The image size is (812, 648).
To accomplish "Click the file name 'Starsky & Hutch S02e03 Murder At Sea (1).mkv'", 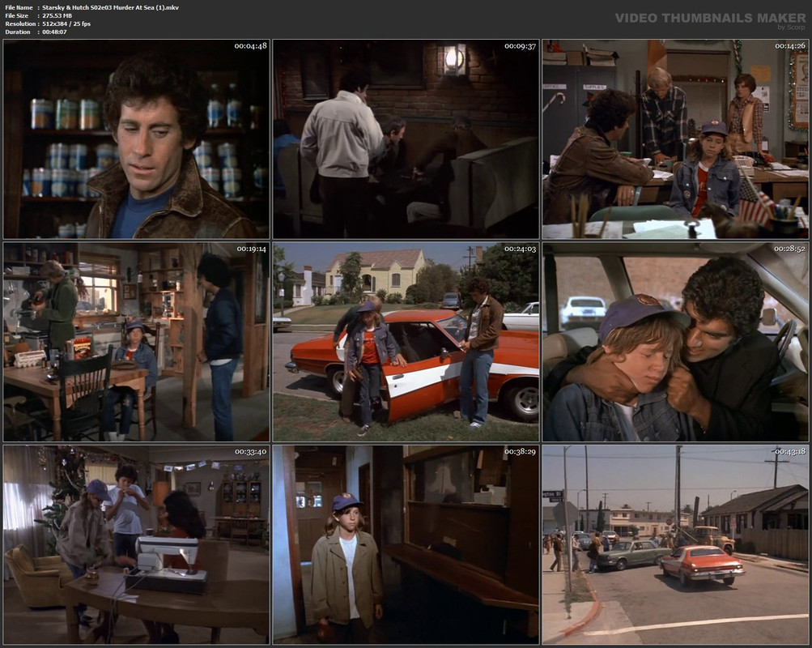I will pos(110,7).
